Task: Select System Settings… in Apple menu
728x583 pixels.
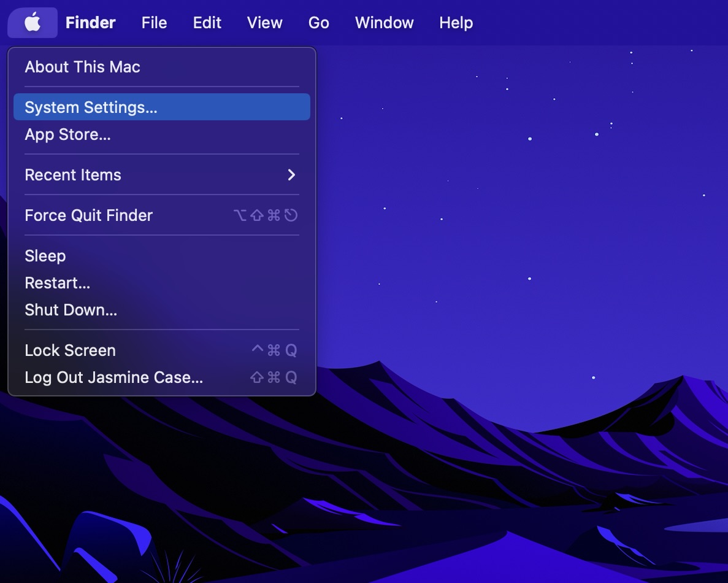Action: click(161, 107)
